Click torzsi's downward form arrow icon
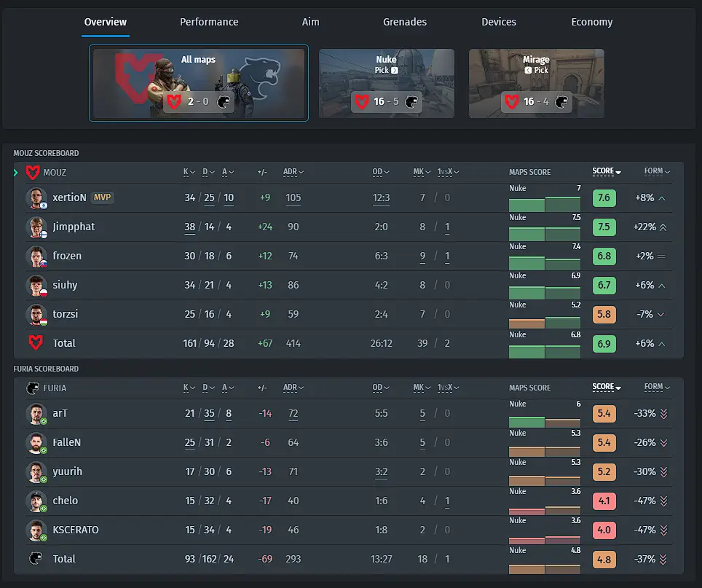 point(661,314)
